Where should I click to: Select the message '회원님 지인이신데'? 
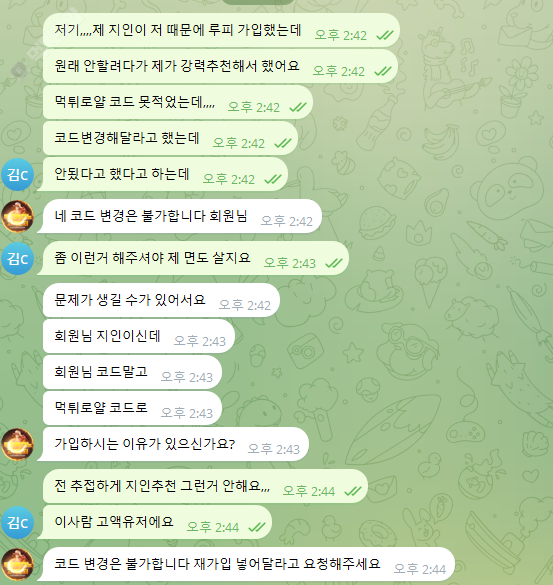pyautogui.click(x=139, y=336)
